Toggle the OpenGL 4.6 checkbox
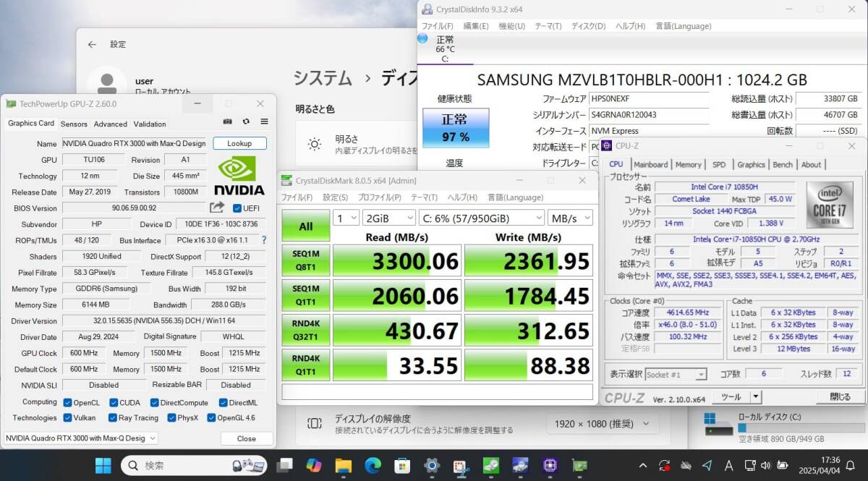868x481 pixels. tap(211, 417)
